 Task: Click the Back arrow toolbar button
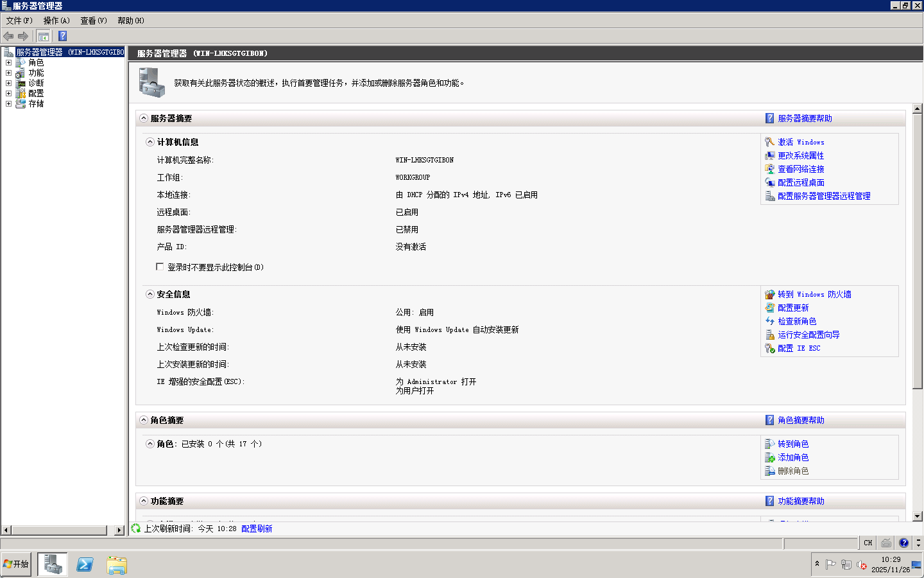coord(8,36)
